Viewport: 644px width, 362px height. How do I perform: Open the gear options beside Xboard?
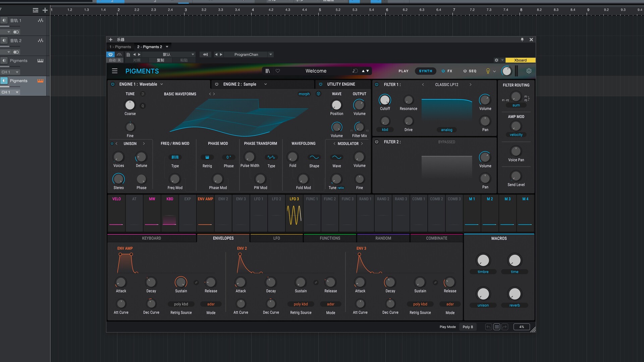[496, 60]
